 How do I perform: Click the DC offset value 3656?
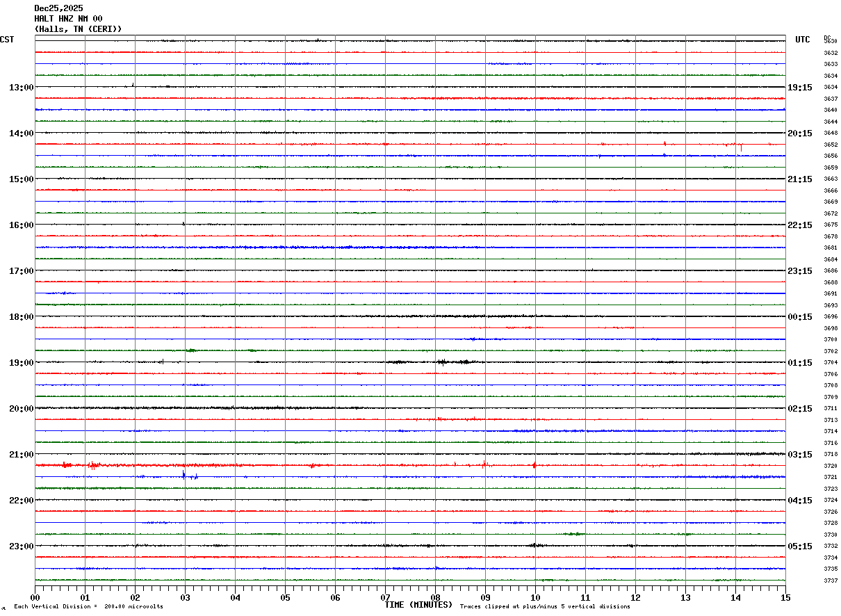tap(831, 156)
